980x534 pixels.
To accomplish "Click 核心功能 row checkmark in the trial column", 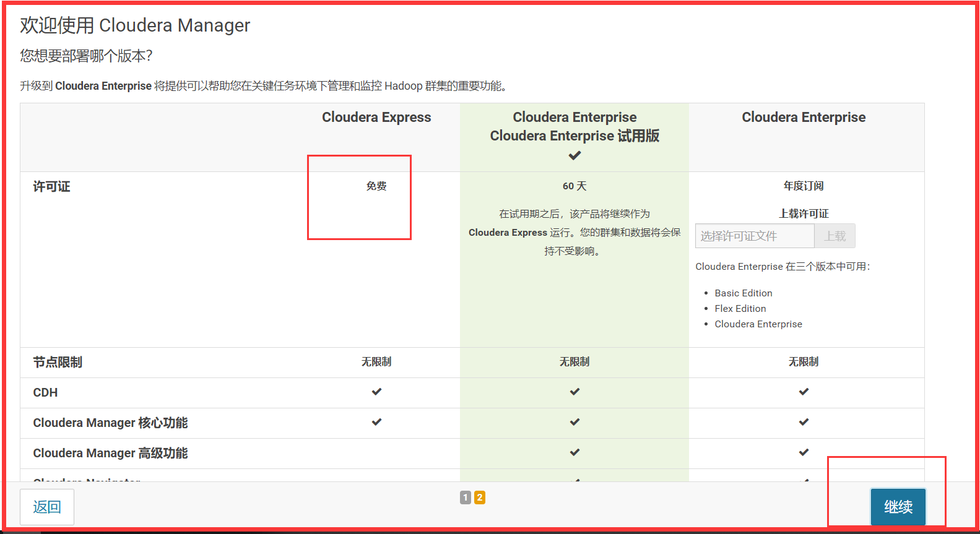I will coord(575,422).
